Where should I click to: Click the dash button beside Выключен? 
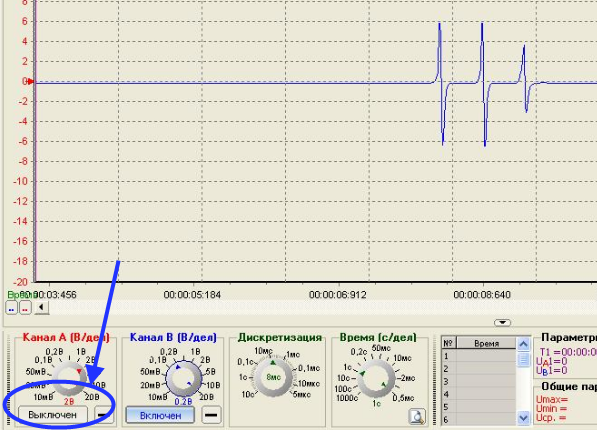(x=104, y=415)
